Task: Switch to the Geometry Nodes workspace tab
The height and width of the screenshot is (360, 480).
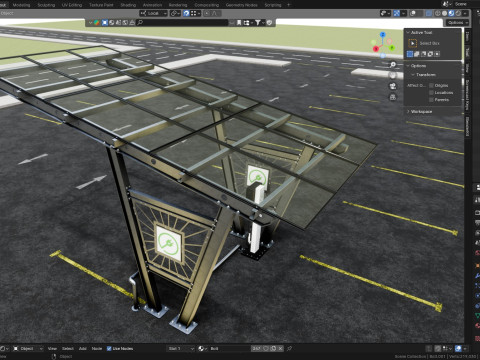Action: tap(242, 5)
